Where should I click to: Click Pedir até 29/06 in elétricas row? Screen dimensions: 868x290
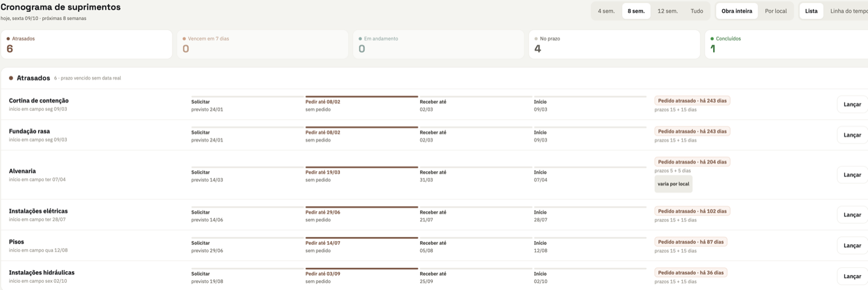click(322, 212)
